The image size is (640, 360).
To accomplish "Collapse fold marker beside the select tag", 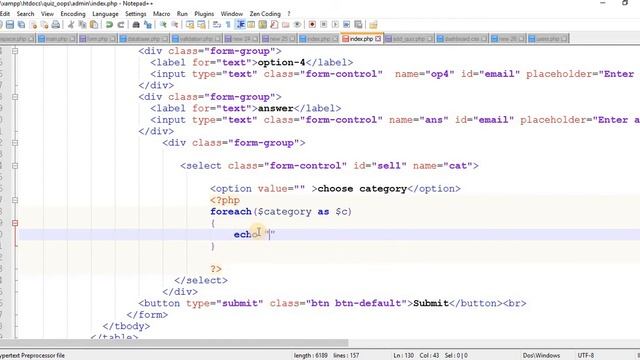I will [x=15, y=166].
